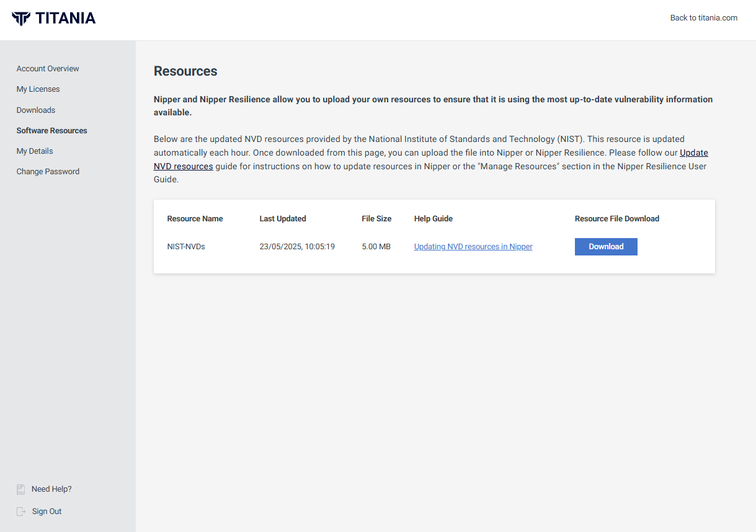
Task: Click the Need Help document icon
Action: (x=21, y=489)
